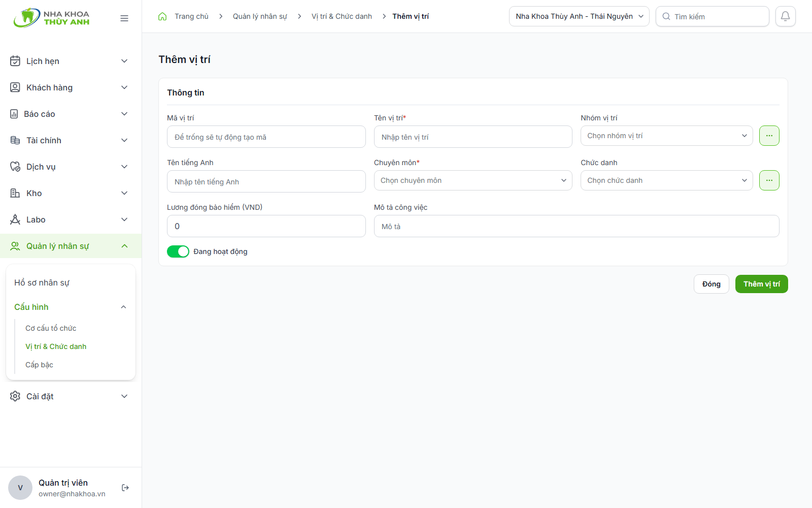The height and width of the screenshot is (508, 812).
Task: Click the user avatar V
Action: point(20,488)
